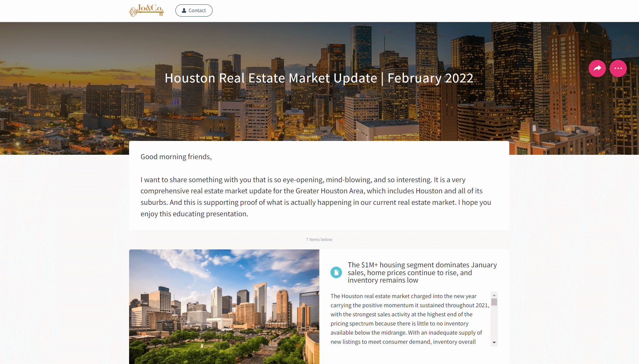The image size is (639, 364).
Task: Click the "7 items below" label
Action: (319, 240)
